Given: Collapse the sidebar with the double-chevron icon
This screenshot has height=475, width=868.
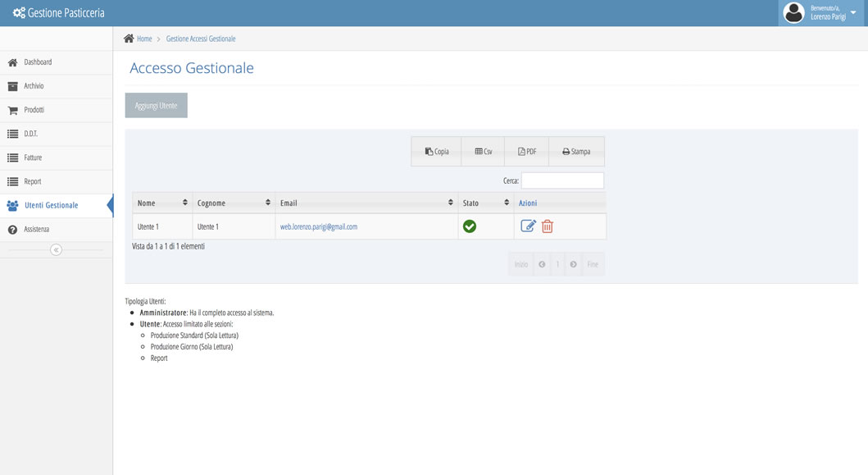Looking at the screenshot, I should (x=56, y=249).
